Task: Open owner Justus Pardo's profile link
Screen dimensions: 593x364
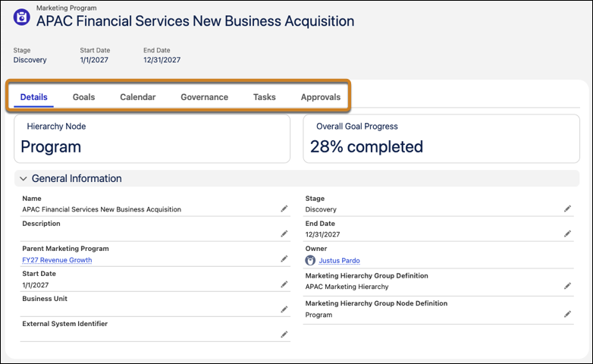Action: (x=339, y=260)
